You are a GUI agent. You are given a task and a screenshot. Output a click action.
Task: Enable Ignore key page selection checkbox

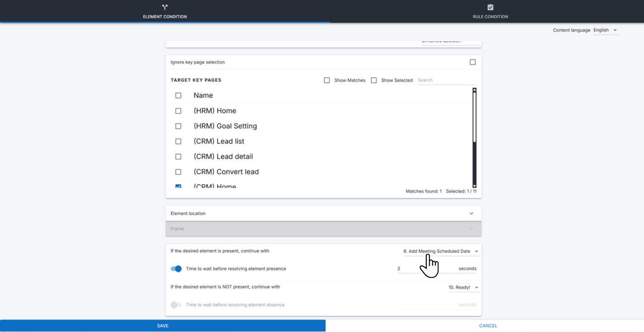(x=473, y=62)
